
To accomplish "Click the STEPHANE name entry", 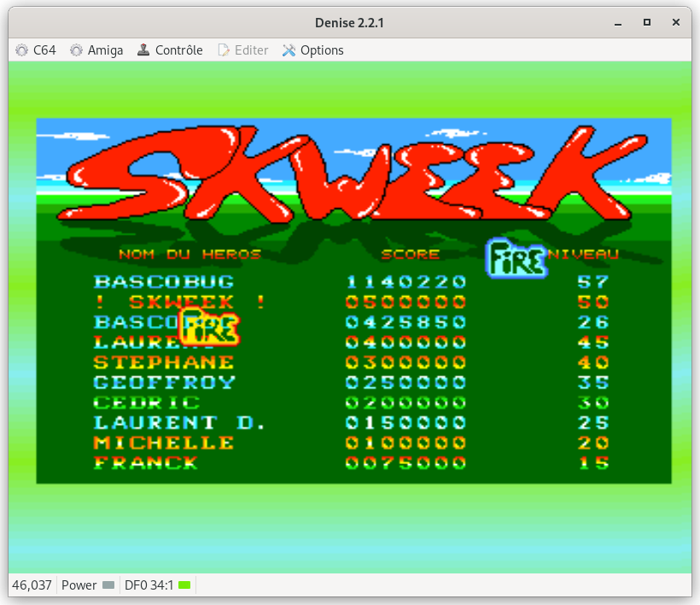I will [164, 363].
